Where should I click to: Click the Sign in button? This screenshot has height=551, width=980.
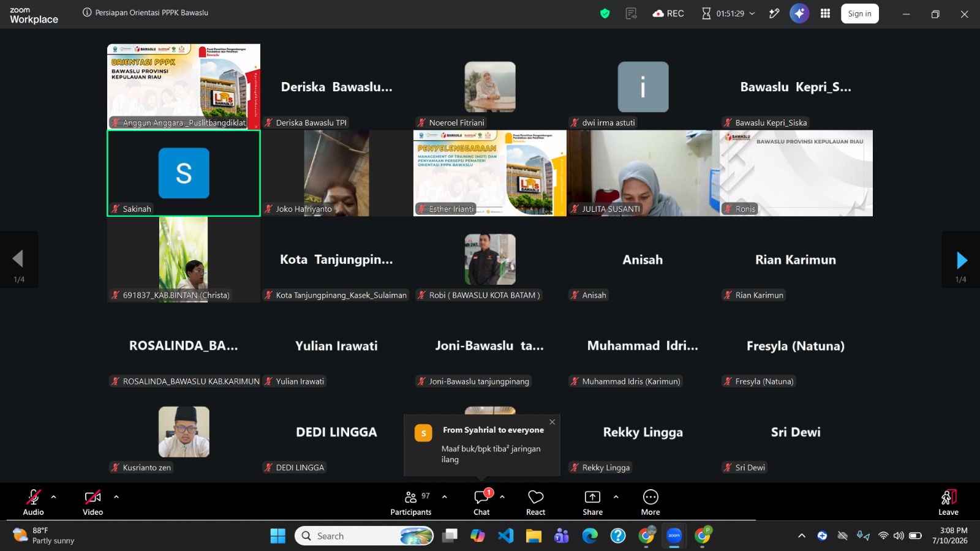coord(860,13)
